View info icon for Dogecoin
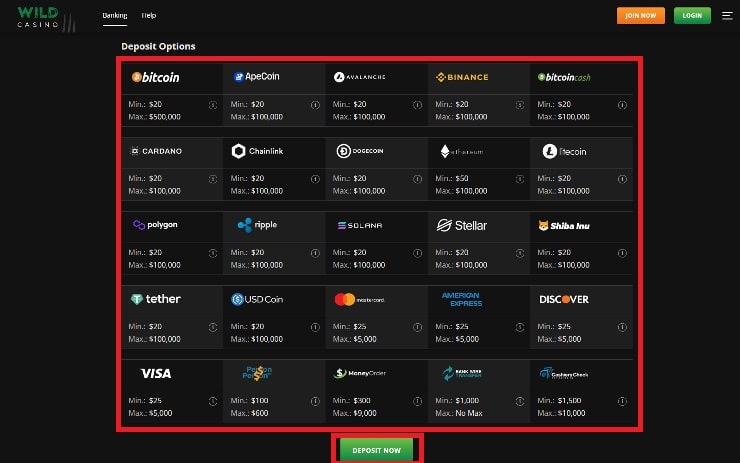Viewport: 740px width, 463px height. [x=418, y=179]
